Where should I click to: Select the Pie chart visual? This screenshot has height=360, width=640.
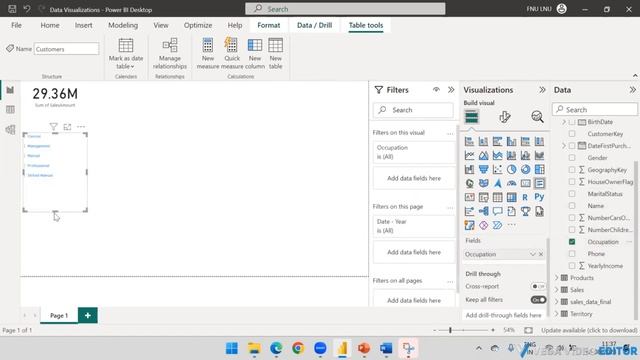pos(511,169)
